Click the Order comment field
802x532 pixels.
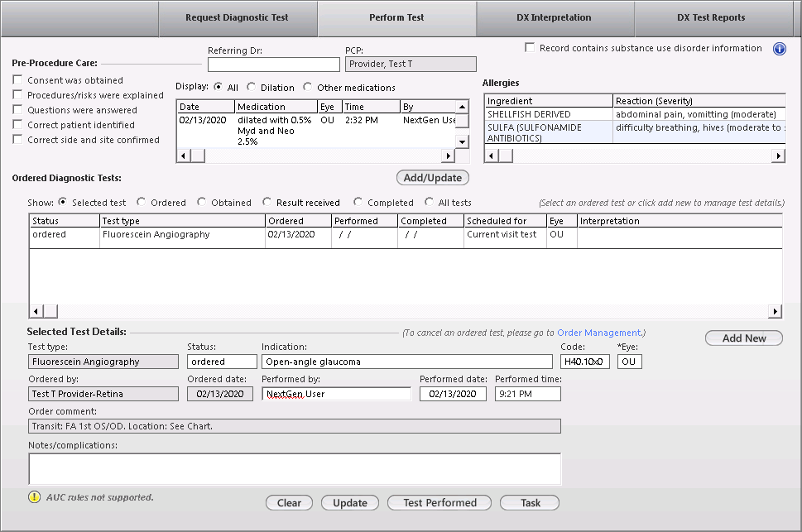click(295, 426)
